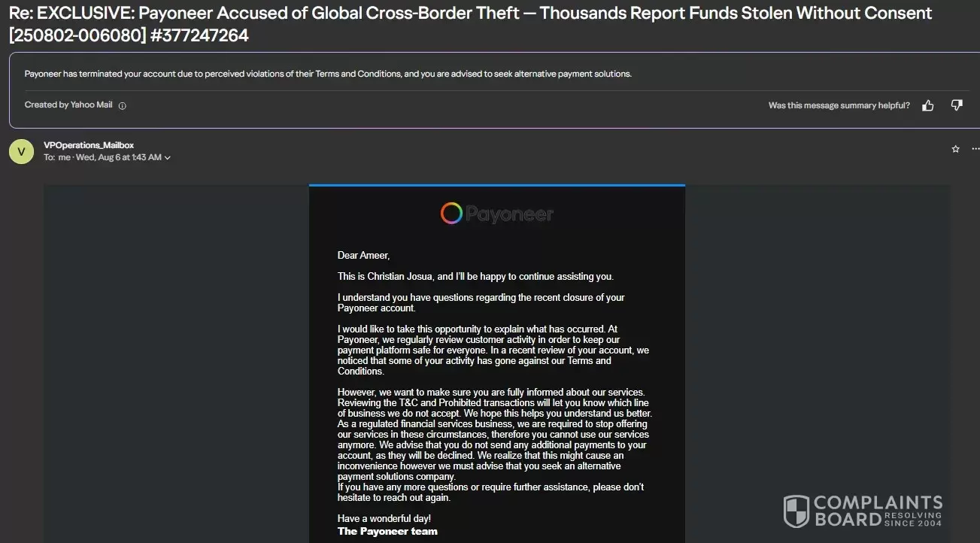Click the sentence 'If you have any more questions'
Image resolution: width=980 pixels, height=543 pixels.
click(490, 493)
